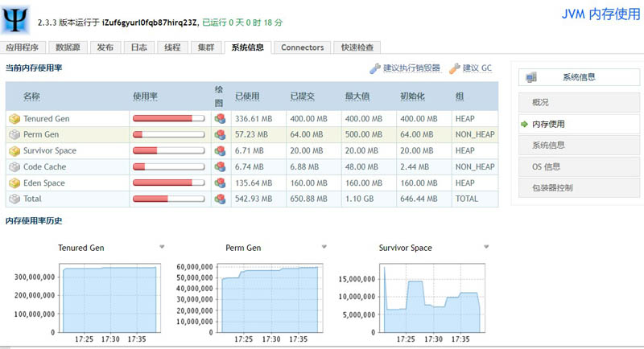Screen dimensions: 644x349
Task: Open the 发布 tab
Action: click(x=105, y=47)
